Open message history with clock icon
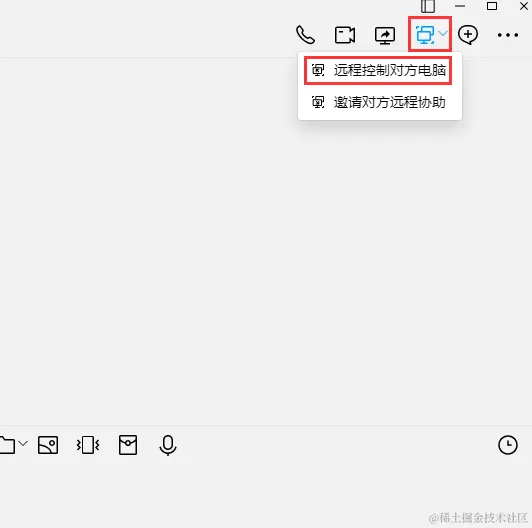This screenshot has width=532, height=528. coord(508,445)
